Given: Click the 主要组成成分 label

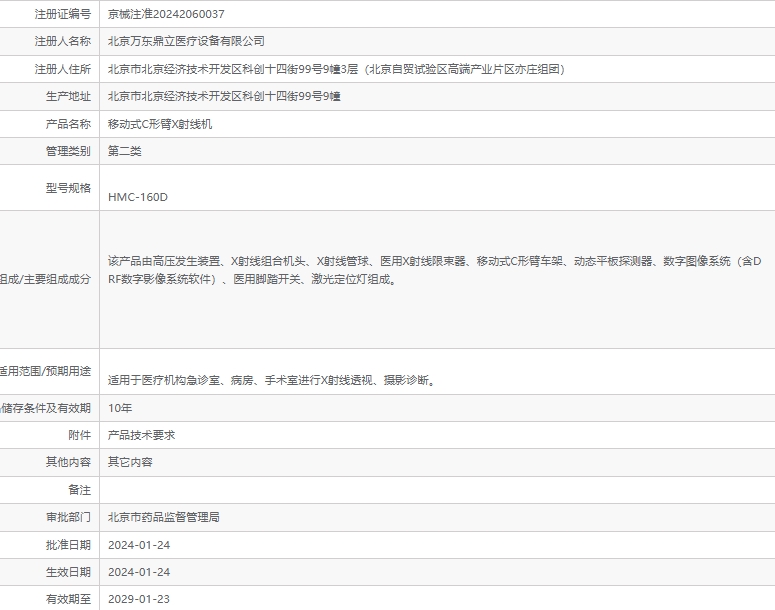Looking at the screenshot, I should pyautogui.click(x=45, y=279).
